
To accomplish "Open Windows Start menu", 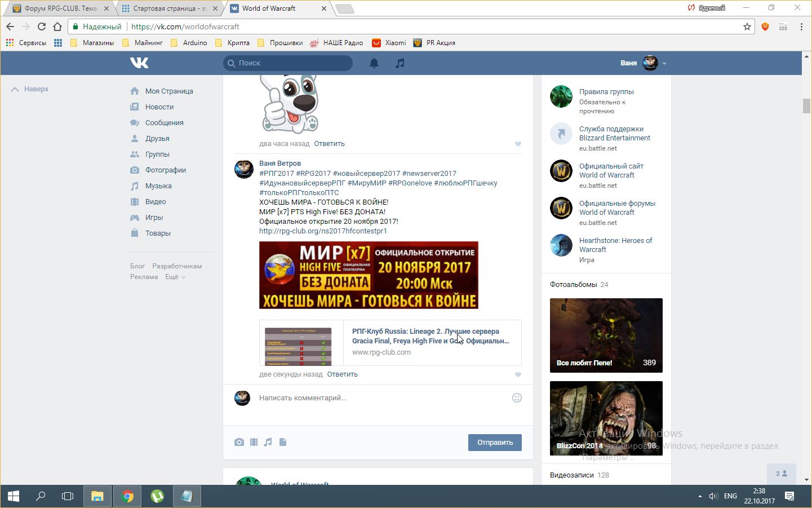I will tap(14, 497).
